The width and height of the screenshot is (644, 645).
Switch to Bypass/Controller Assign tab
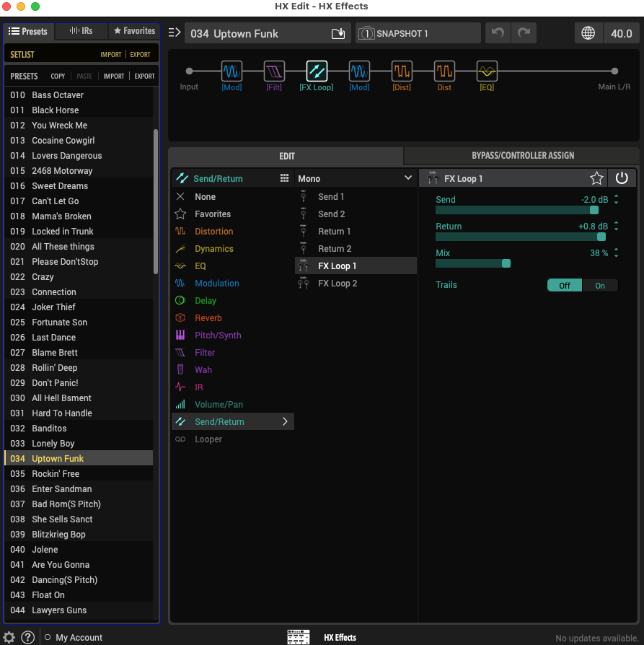(522, 155)
